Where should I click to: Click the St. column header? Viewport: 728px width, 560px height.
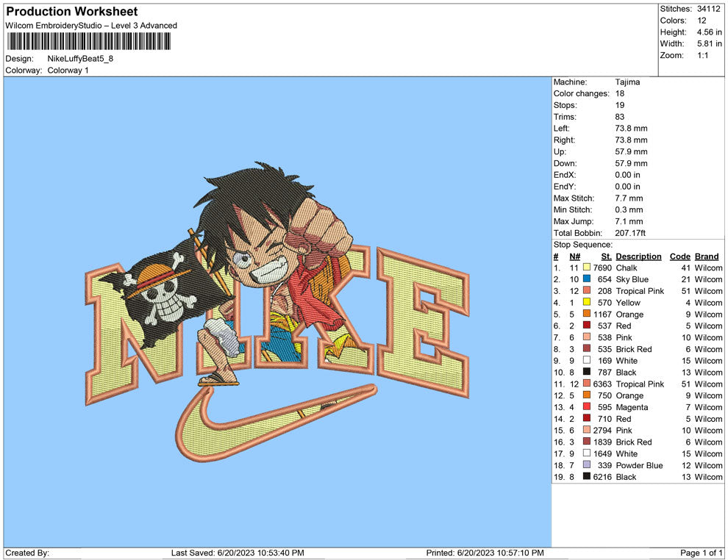(607, 256)
